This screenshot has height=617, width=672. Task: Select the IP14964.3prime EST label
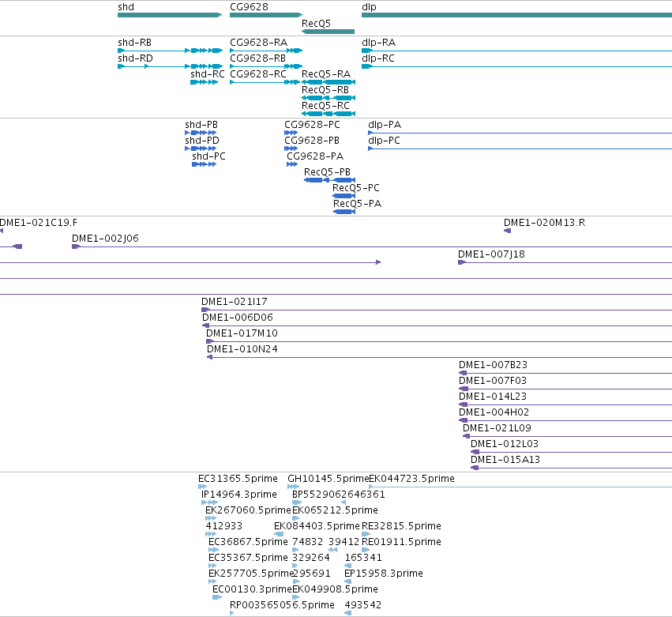[239, 495]
